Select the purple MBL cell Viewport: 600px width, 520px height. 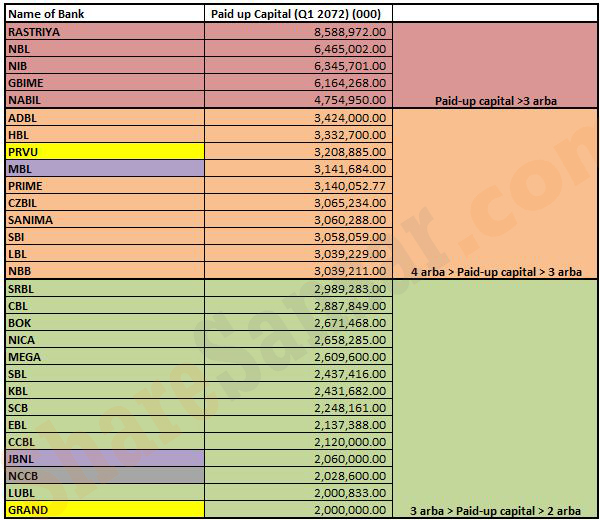point(105,169)
